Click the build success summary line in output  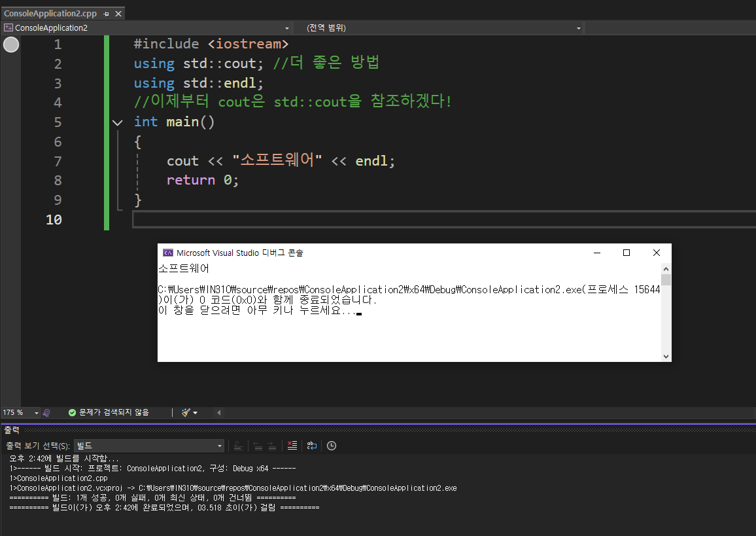point(152,498)
